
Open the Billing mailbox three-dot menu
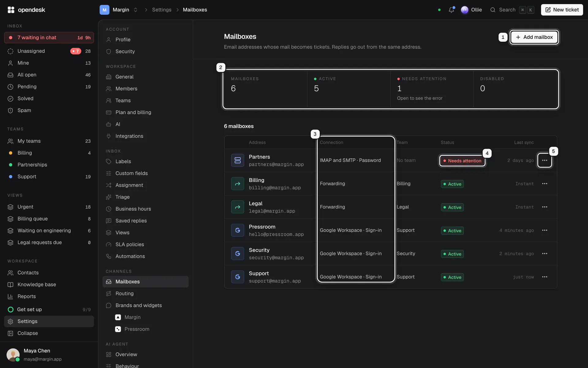545,184
